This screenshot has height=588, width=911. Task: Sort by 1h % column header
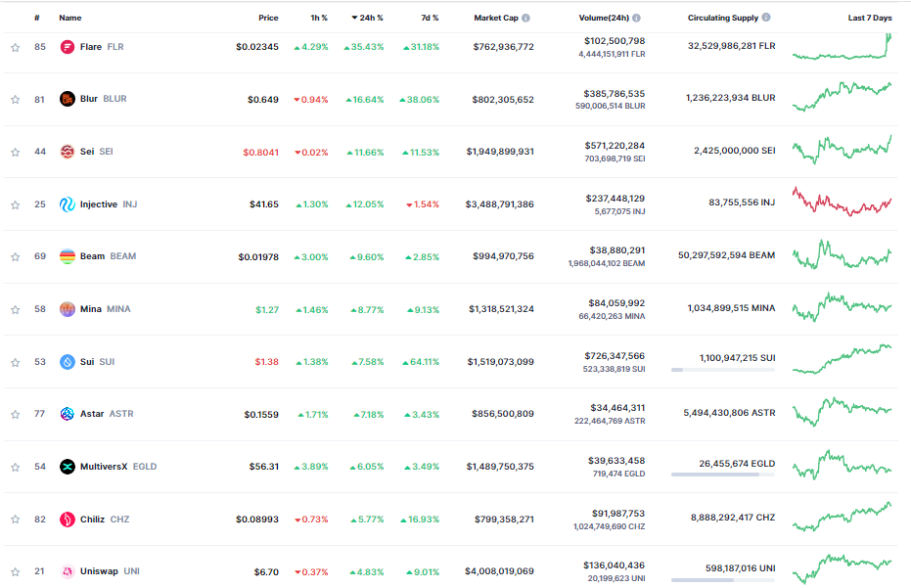coord(319,18)
